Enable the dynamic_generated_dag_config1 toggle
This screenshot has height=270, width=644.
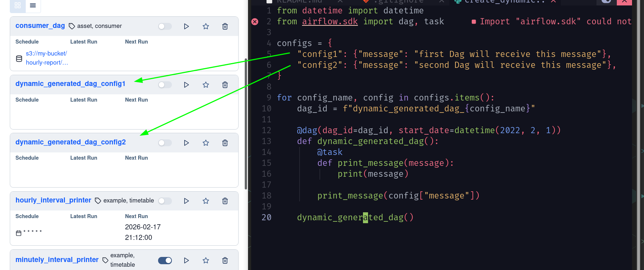pos(165,85)
